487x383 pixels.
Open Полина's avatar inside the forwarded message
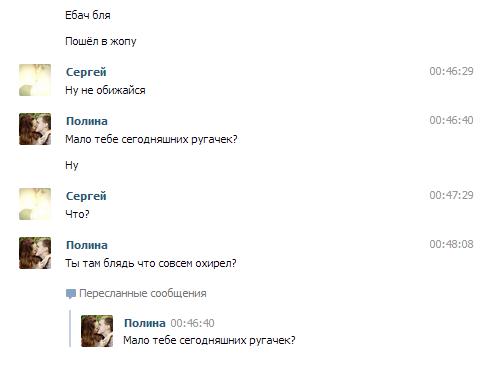tap(97, 331)
